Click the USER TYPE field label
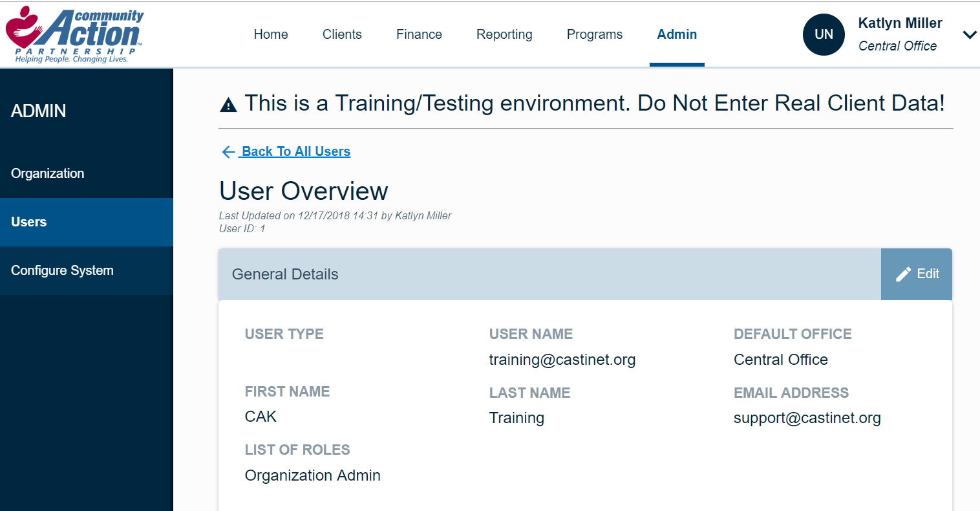 click(284, 334)
